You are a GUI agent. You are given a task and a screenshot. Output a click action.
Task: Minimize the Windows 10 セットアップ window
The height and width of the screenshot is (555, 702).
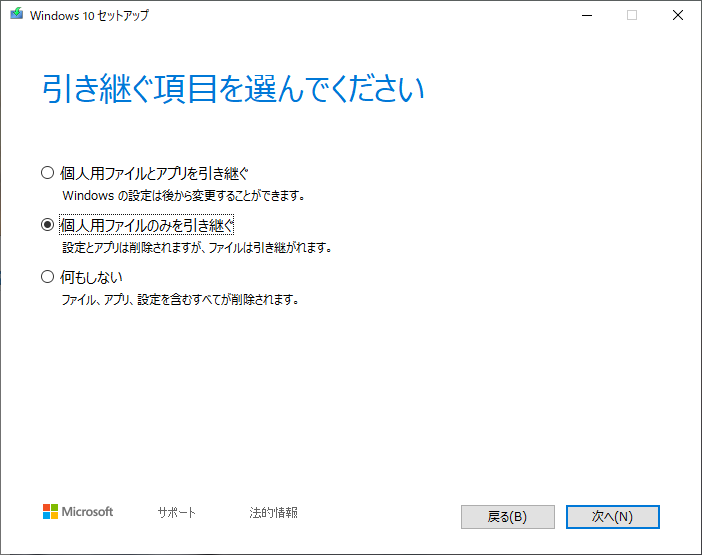pos(585,16)
